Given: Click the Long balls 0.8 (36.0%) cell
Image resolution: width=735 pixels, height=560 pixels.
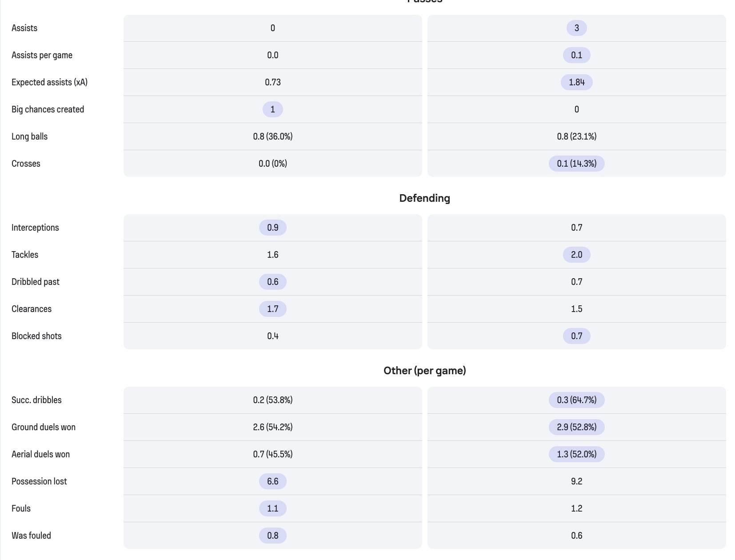Looking at the screenshot, I should (x=272, y=136).
